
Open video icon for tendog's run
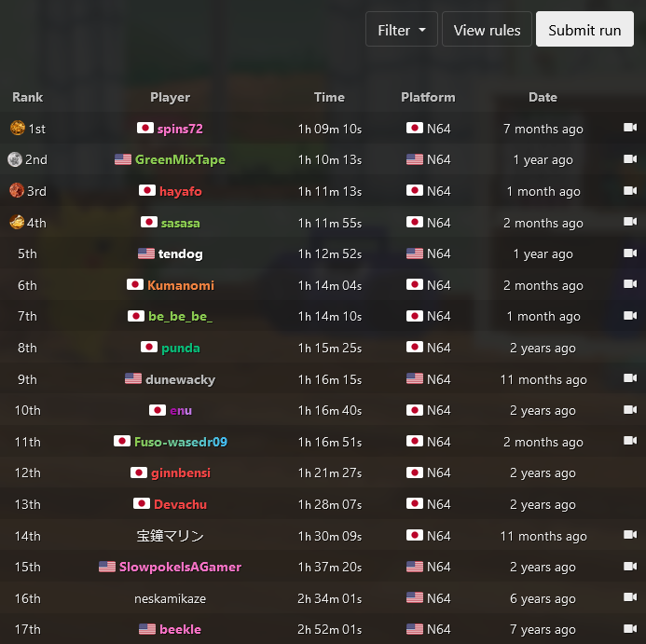pos(630,253)
